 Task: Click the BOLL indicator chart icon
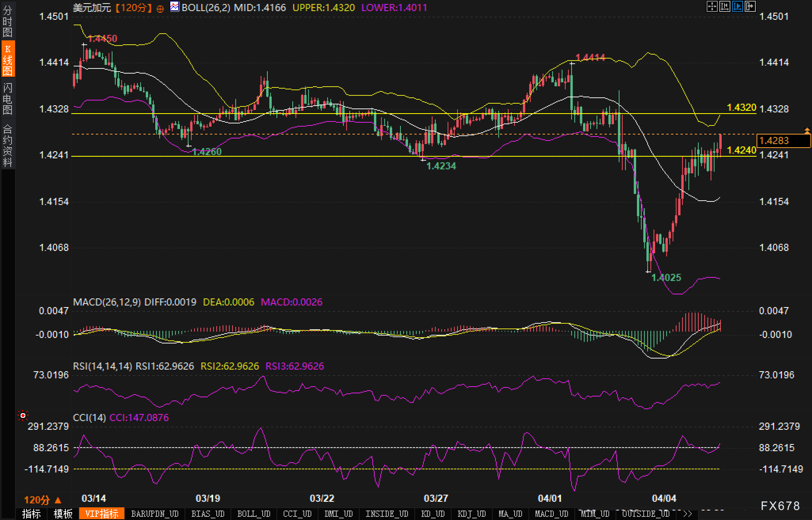point(174,7)
